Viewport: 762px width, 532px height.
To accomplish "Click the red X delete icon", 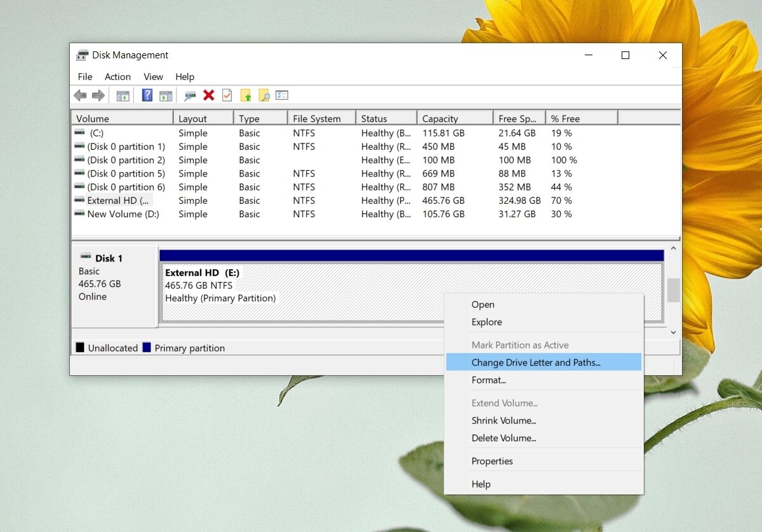I will pyautogui.click(x=208, y=95).
